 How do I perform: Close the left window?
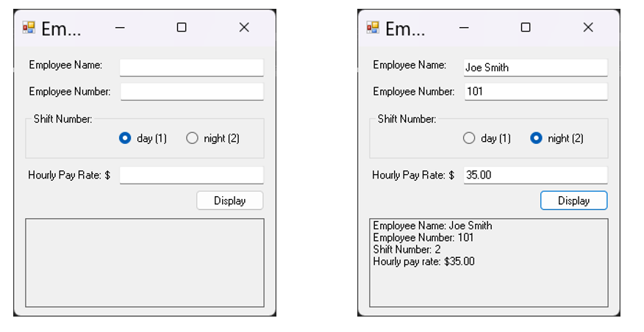click(x=244, y=27)
